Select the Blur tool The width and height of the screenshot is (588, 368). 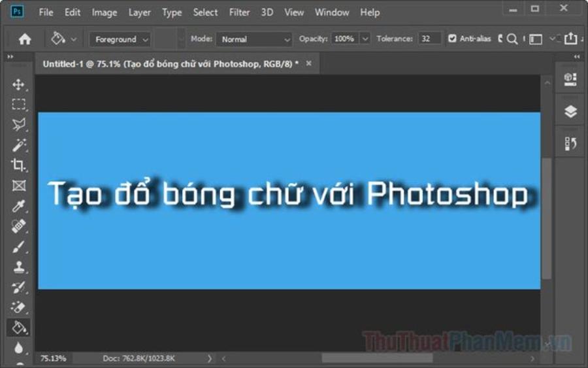[x=18, y=348]
